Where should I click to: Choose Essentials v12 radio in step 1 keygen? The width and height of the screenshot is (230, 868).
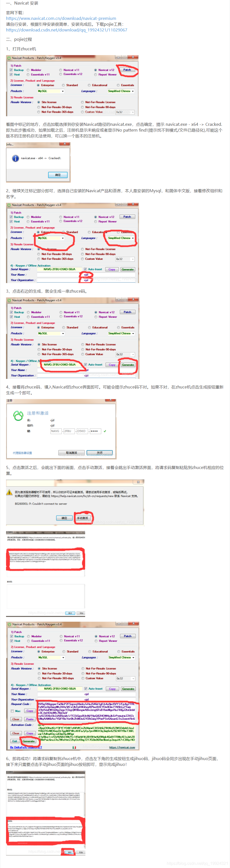pos(61,74)
